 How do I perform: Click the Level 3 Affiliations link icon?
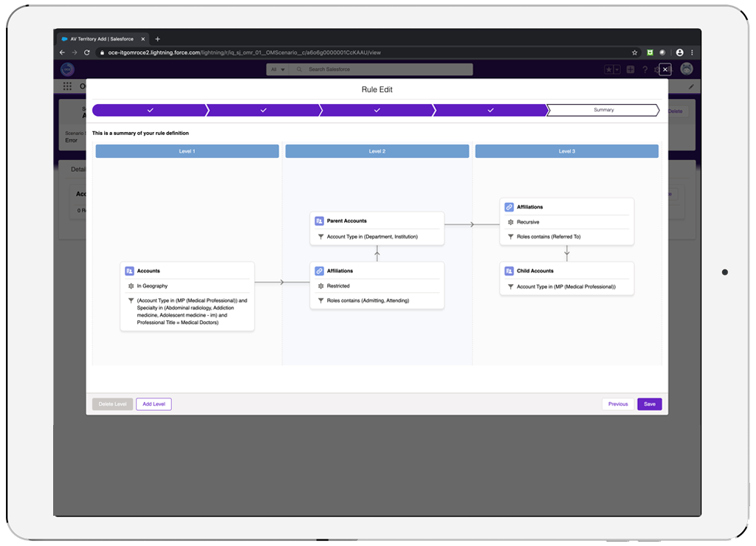tap(509, 207)
